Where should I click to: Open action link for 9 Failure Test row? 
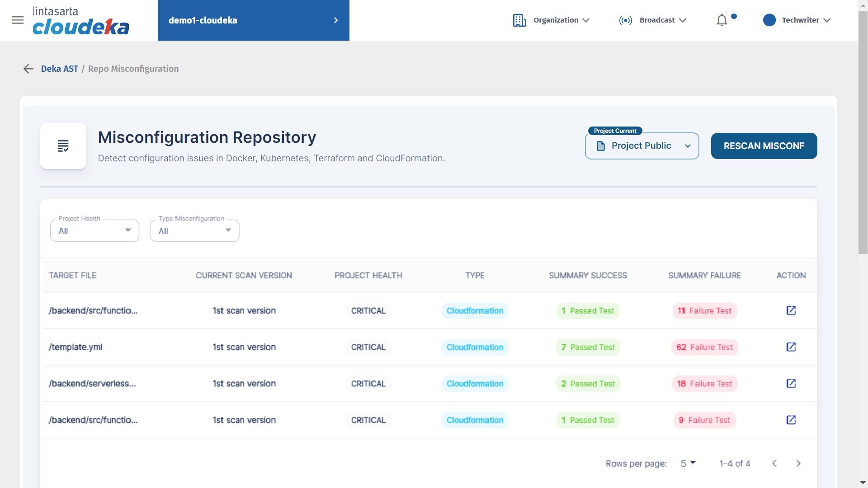click(x=791, y=420)
